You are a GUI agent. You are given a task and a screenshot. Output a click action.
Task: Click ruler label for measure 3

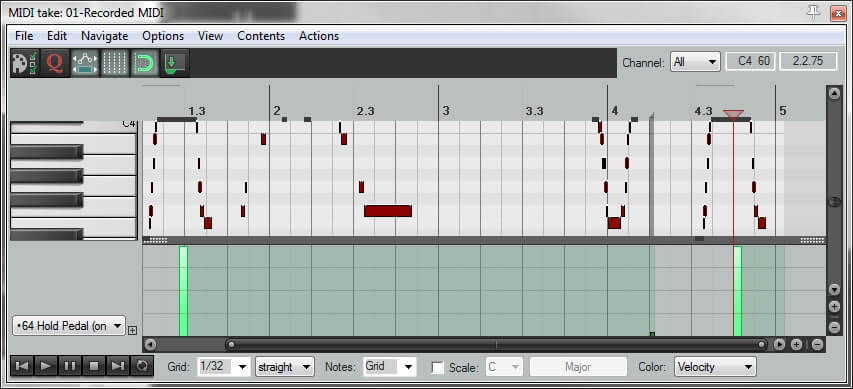coord(446,111)
